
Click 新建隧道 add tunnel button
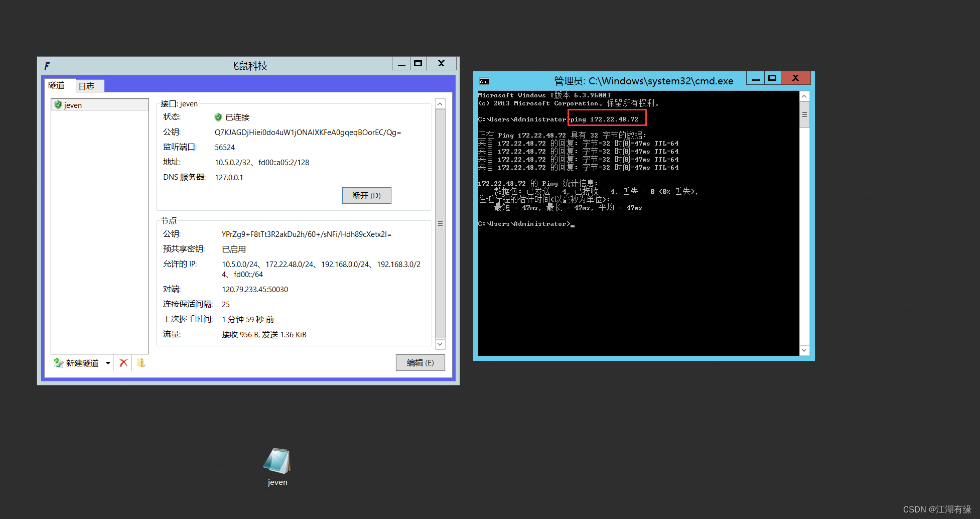point(76,363)
